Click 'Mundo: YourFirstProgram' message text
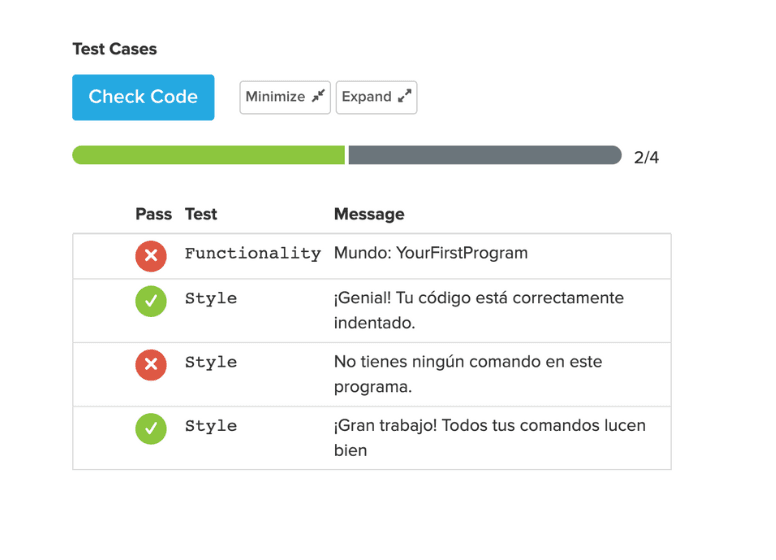776x560 pixels. 430,253
